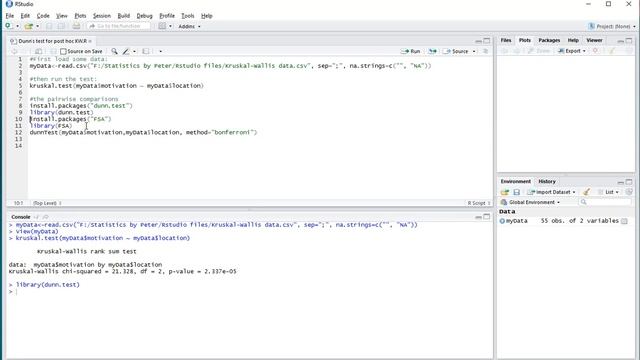This screenshot has width=640, height=360.
Task: Click the compile report notebook icon
Action: click(x=145, y=51)
